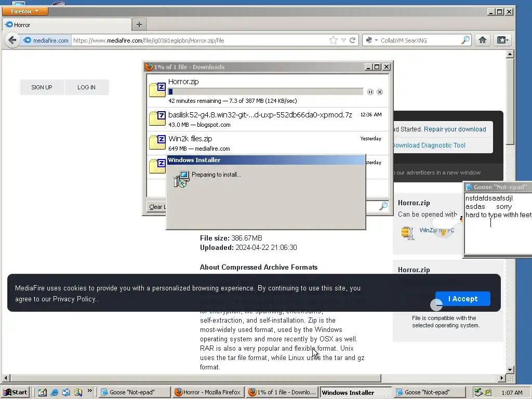
Task: Click the Goose Not-epad window title icon
Action: click(x=469, y=187)
